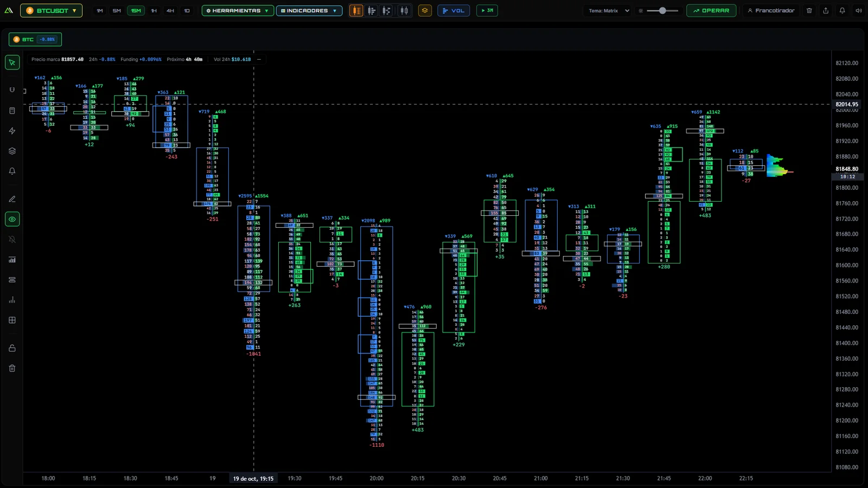Switch to the 1M timeframe

tap(100, 10)
